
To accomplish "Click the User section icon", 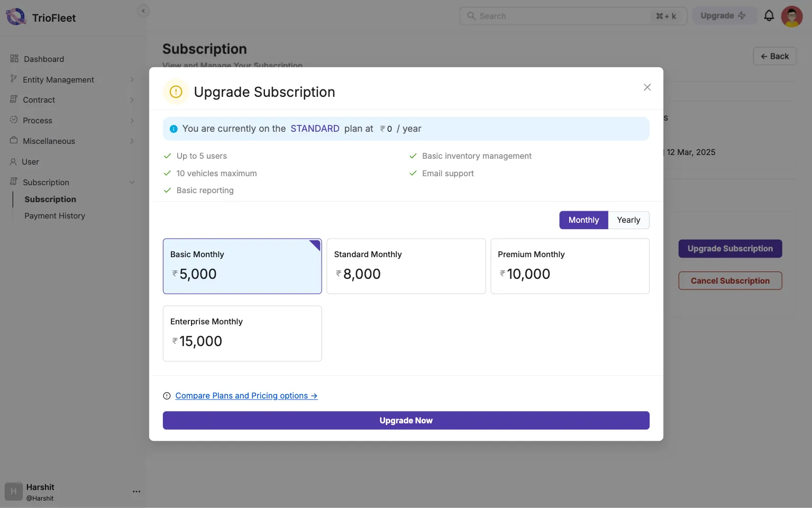I will [14, 161].
